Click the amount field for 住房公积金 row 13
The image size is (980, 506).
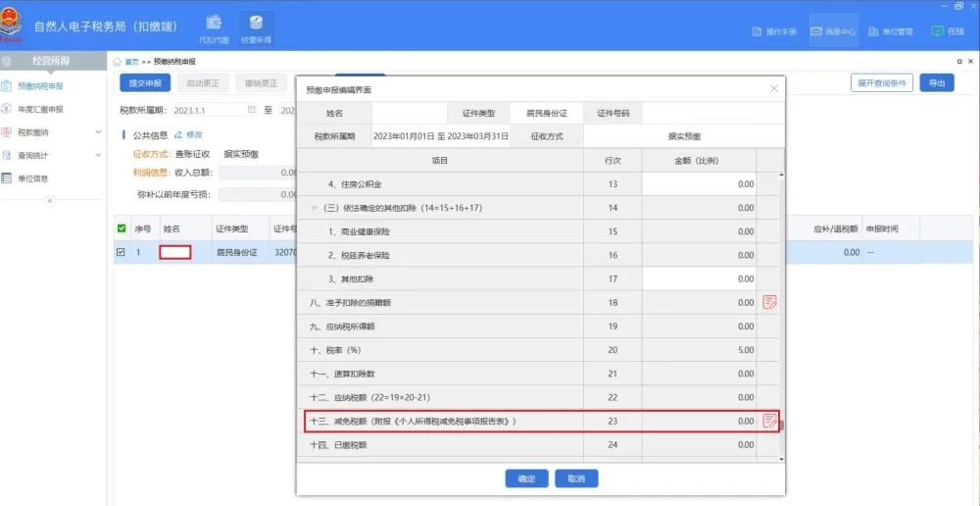(x=699, y=183)
